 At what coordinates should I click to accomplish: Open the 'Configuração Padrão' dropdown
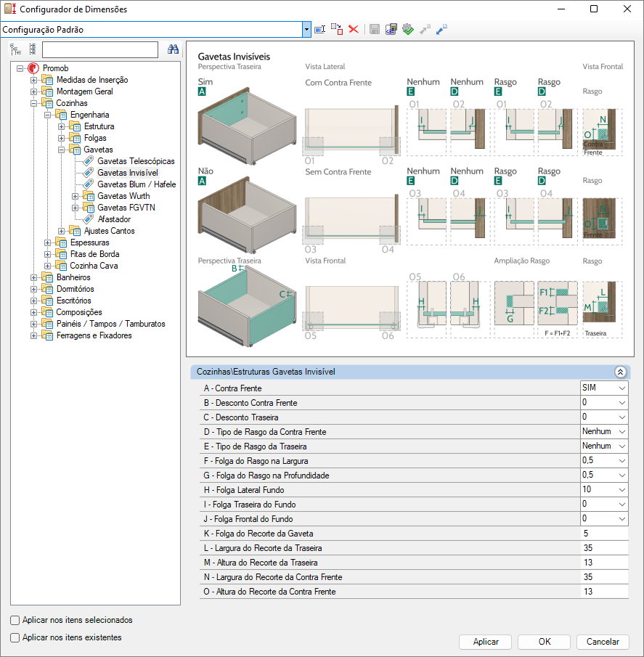[x=307, y=29]
